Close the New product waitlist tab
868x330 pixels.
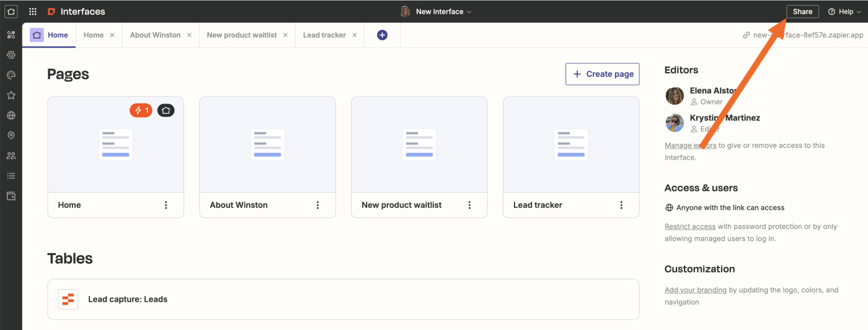coord(285,35)
